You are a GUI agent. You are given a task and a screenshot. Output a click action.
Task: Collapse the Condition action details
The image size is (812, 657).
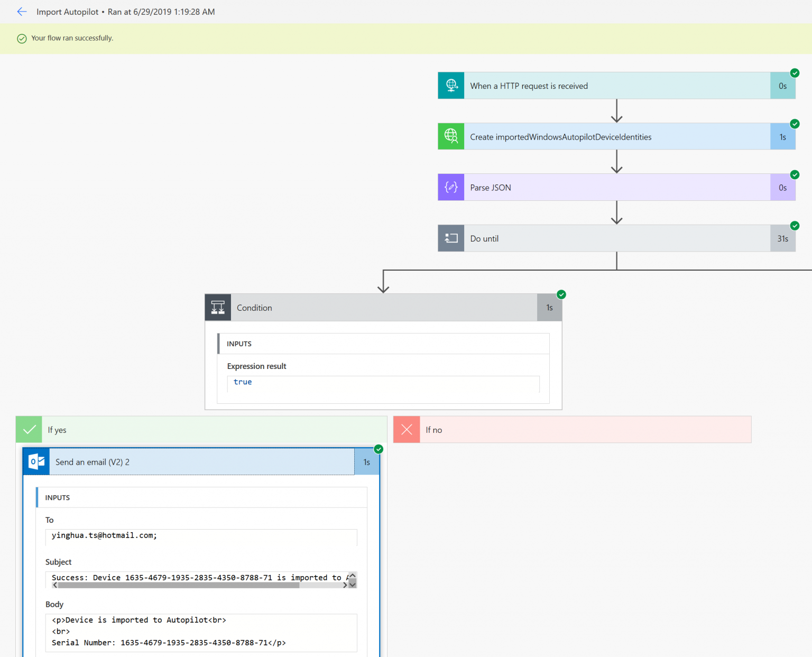pos(383,307)
